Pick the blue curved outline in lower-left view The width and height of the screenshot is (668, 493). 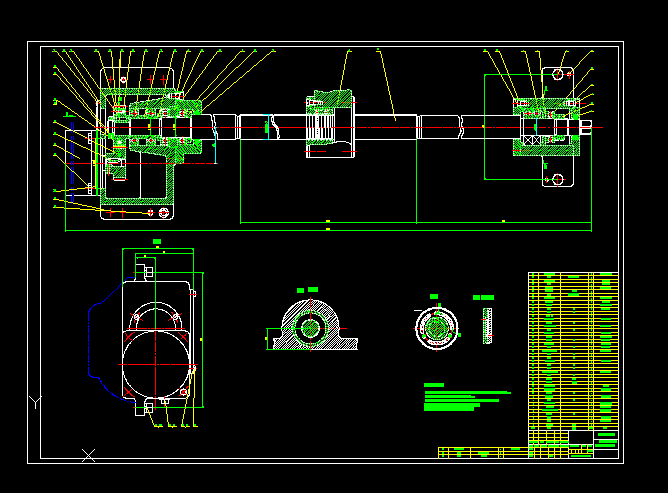tap(110, 339)
